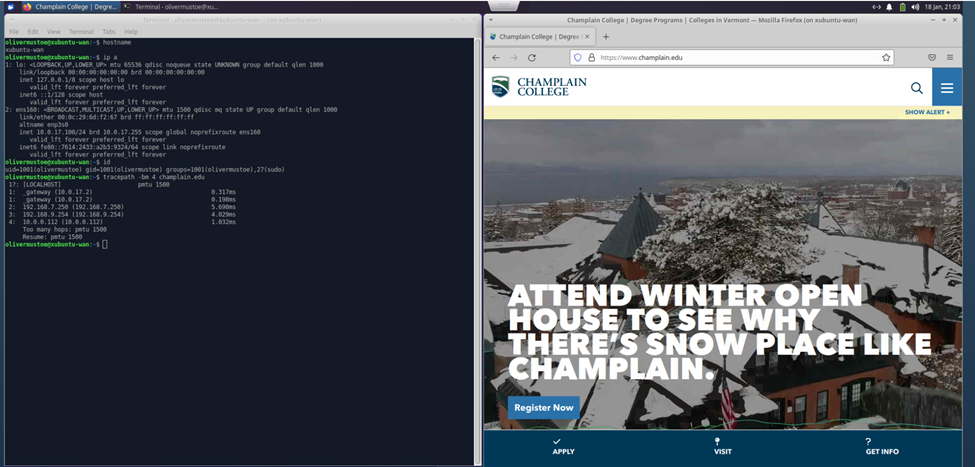The image size is (975, 467).
Task: Click 'tracepath -bm 4 champlain.edu' command text
Action: pos(154,177)
